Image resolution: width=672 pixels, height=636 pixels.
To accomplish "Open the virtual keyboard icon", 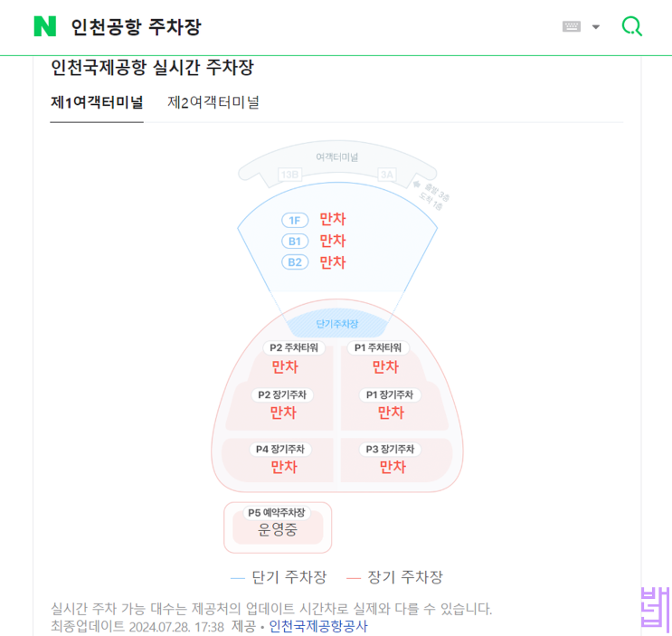I will click(x=571, y=27).
